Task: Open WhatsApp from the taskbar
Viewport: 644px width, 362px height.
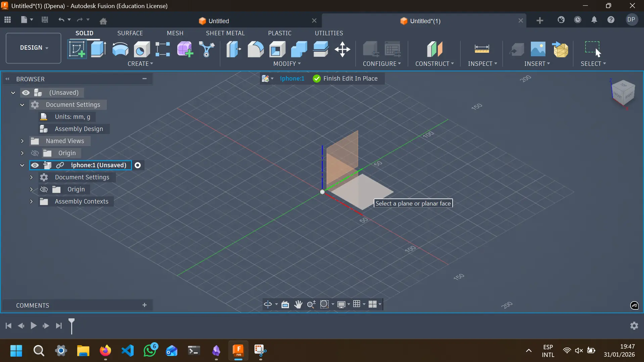Action: pos(150,350)
